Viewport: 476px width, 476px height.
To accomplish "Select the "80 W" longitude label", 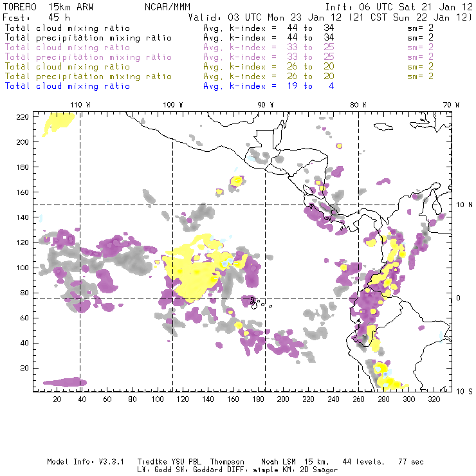I will [358, 105].
